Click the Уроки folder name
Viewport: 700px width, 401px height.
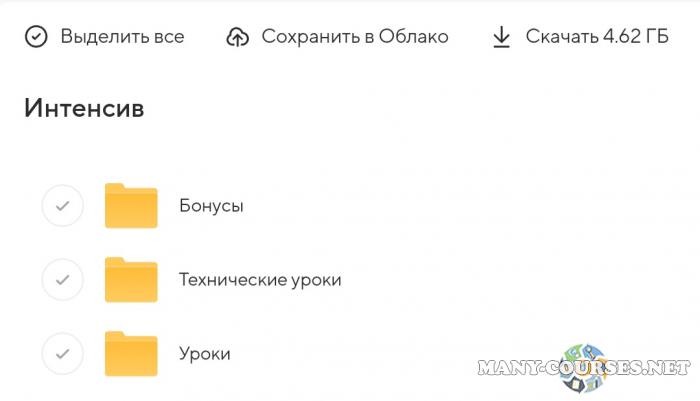[205, 354]
